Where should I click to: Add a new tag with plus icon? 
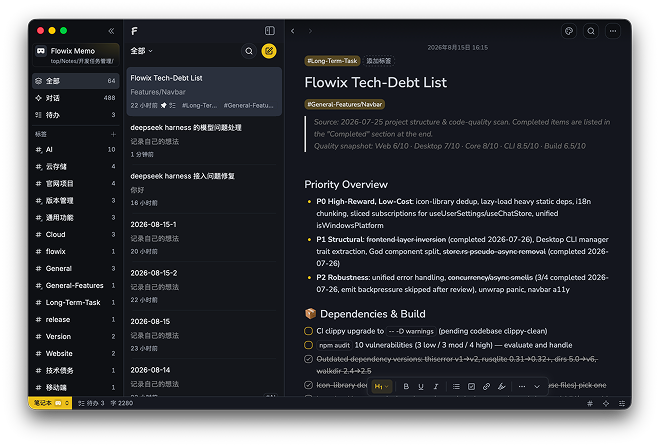coord(113,134)
